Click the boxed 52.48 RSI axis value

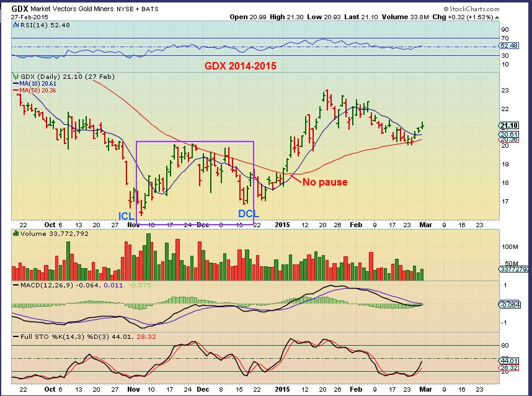[x=509, y=45]
